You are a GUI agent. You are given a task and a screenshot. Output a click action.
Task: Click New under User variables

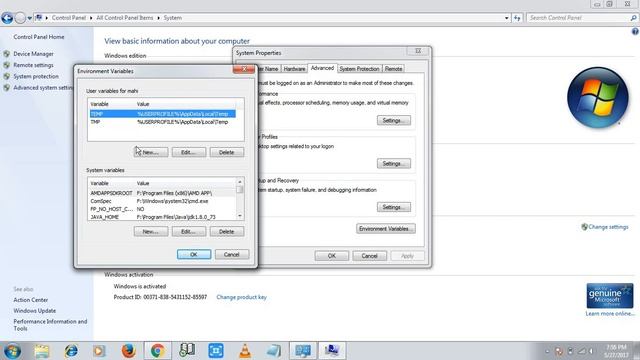[151, 152]
